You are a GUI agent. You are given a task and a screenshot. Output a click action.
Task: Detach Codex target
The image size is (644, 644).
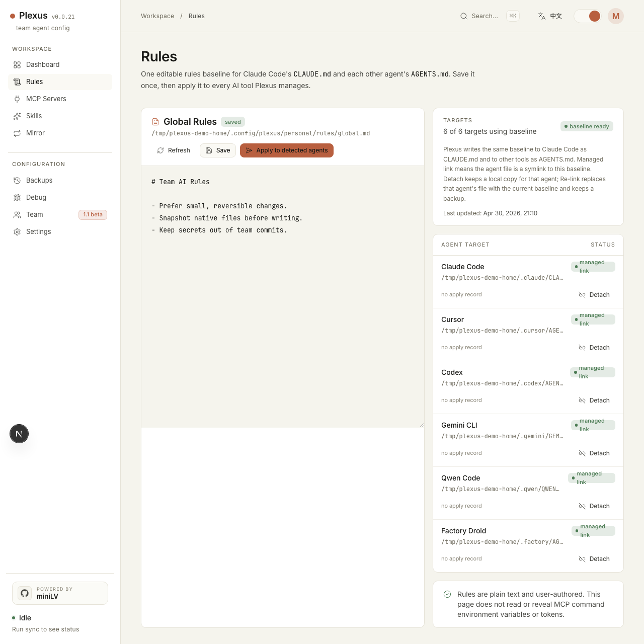(x=594, y=400)
